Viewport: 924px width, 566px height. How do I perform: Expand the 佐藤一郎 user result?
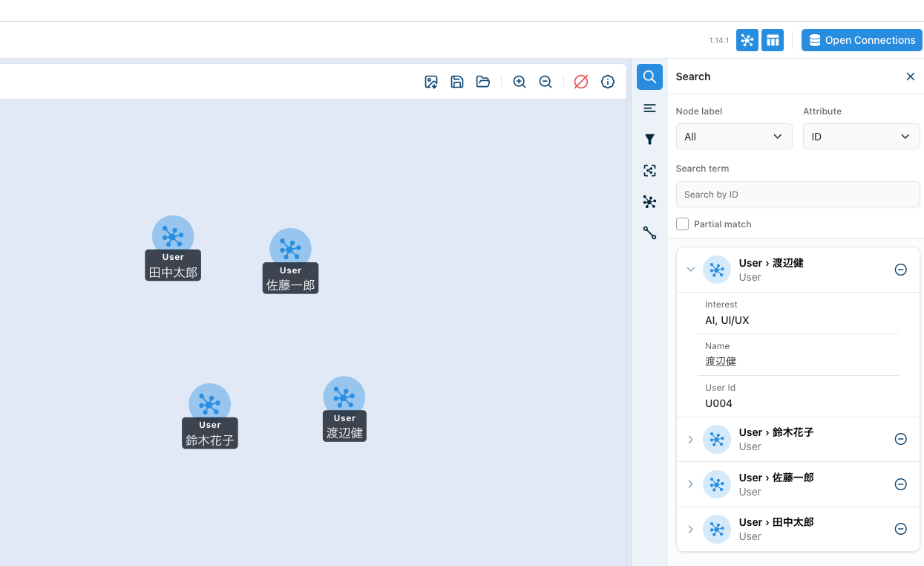(x=690, y=484)
